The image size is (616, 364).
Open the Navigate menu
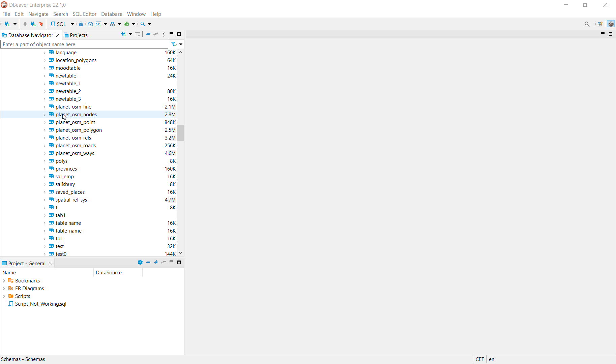pyautogui.click(x=38, y=14)
